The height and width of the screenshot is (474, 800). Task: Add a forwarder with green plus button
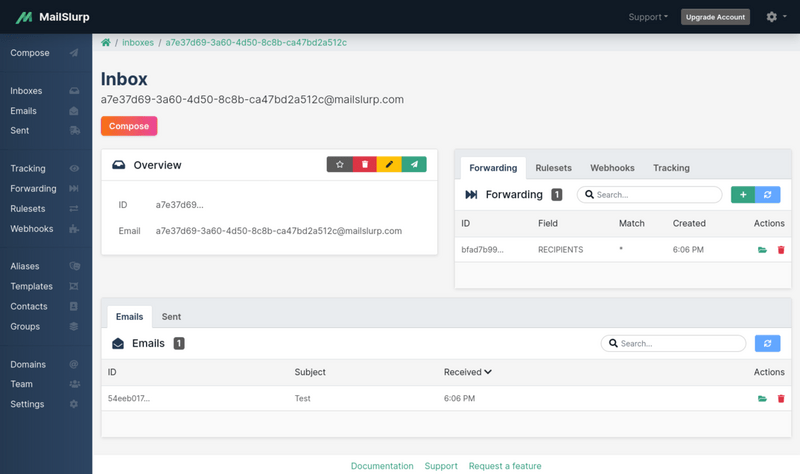click(743, 194)
